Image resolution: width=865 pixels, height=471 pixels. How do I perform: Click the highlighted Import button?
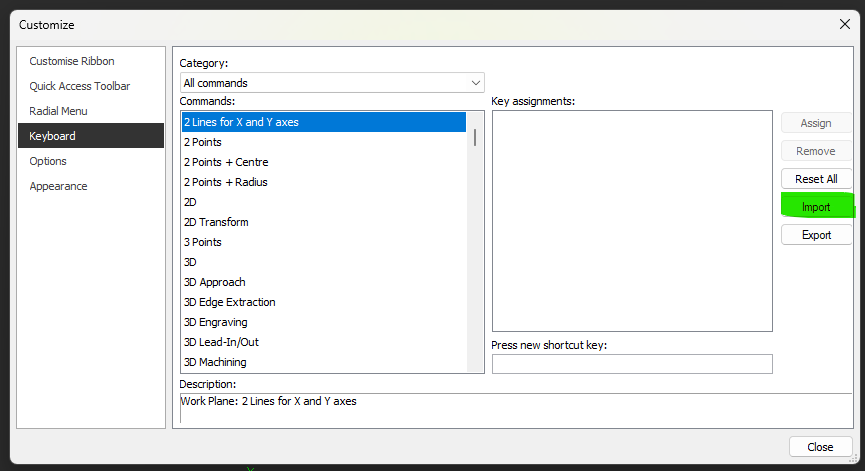point(816,207)
